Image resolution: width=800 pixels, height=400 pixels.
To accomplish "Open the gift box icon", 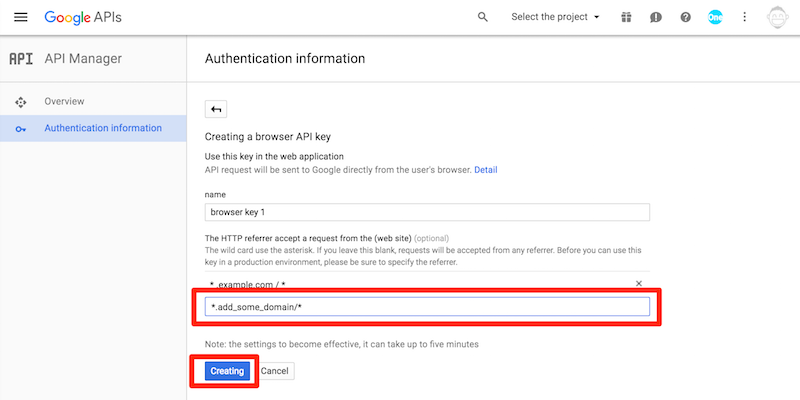I will pos(626,17).
